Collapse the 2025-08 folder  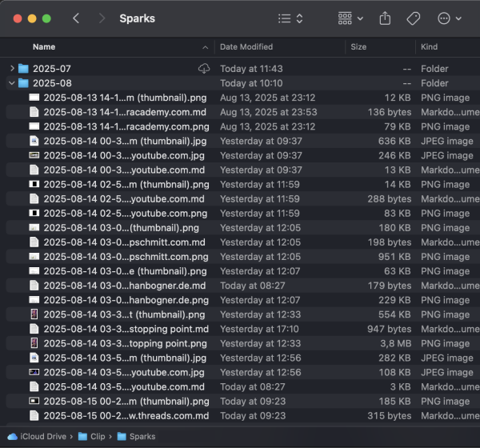(x=12, y=83)
